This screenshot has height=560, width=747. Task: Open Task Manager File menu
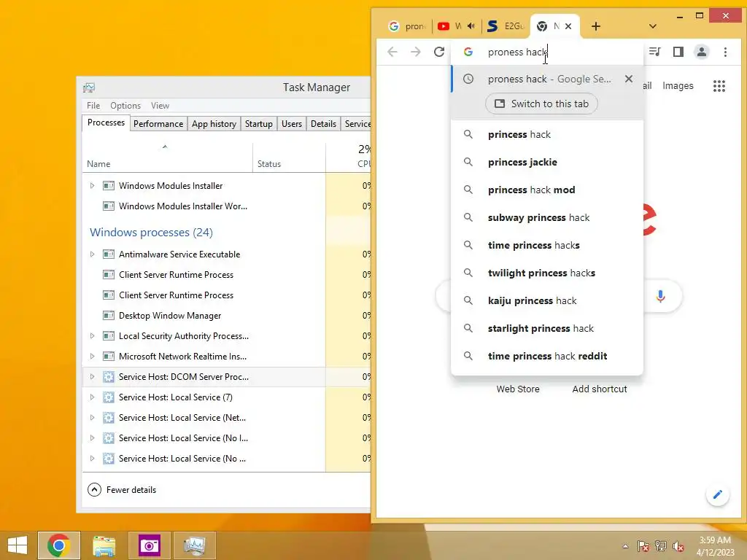coord(93,105)
